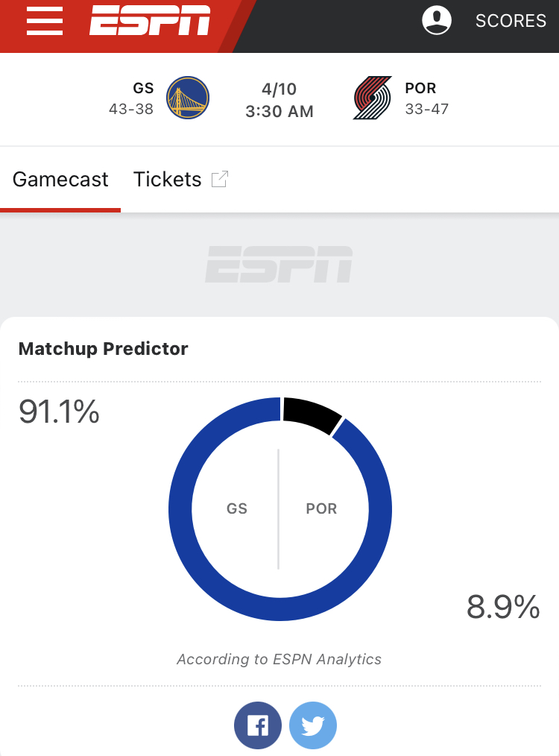Open the SCORES link in header

[x=511, y=20]
